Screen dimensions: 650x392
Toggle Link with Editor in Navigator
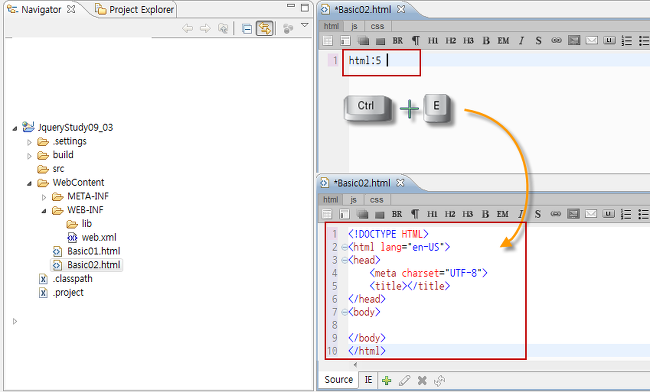[x=264, y=28]
